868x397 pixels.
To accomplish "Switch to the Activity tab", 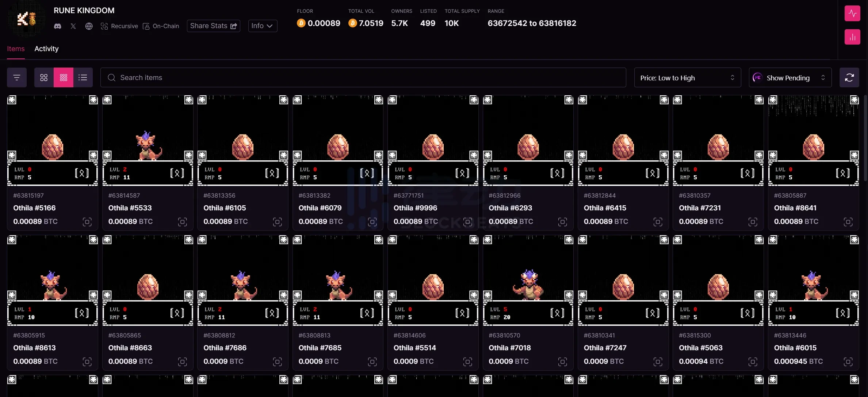I will [x=46, y=49].
